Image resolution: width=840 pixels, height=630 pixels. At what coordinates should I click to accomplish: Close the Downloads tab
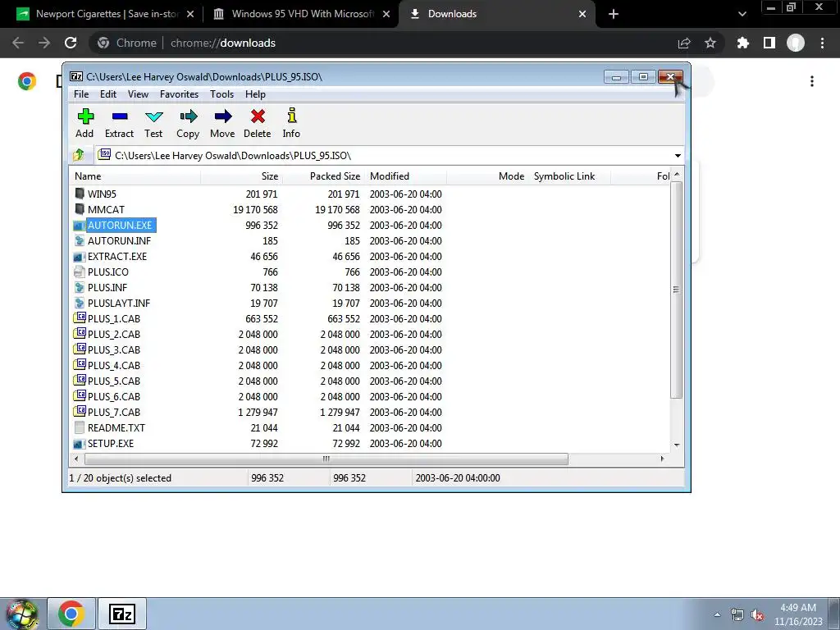(582, 14)
